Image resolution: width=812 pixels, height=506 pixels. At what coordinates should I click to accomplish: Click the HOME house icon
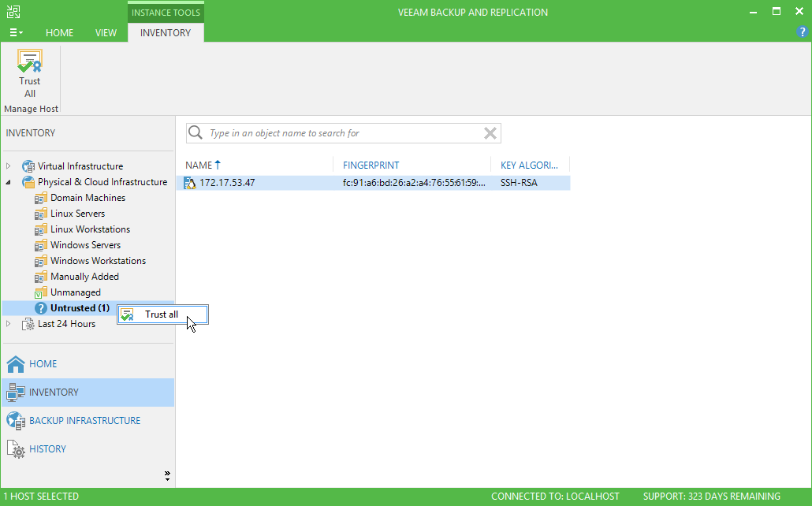coord(16,364)
